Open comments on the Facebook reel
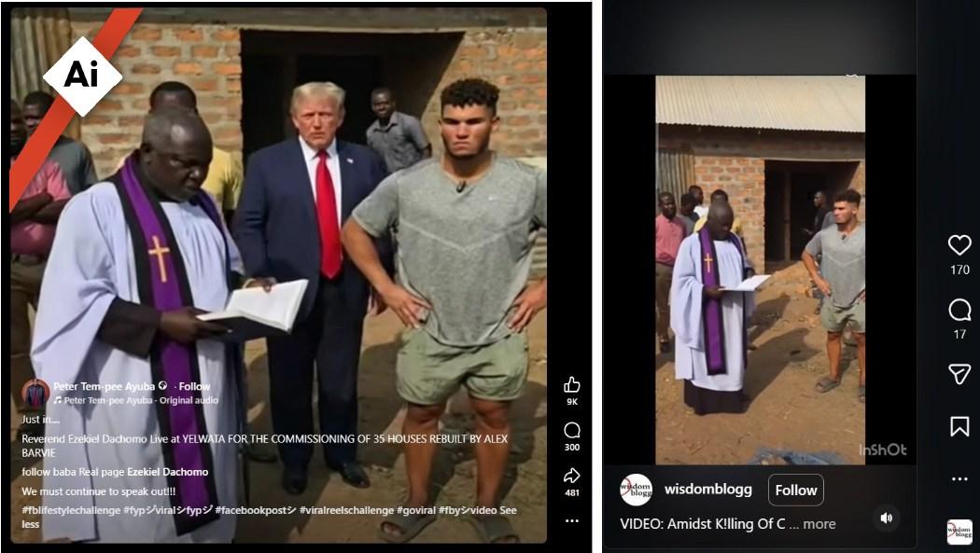 pos(572,430)
